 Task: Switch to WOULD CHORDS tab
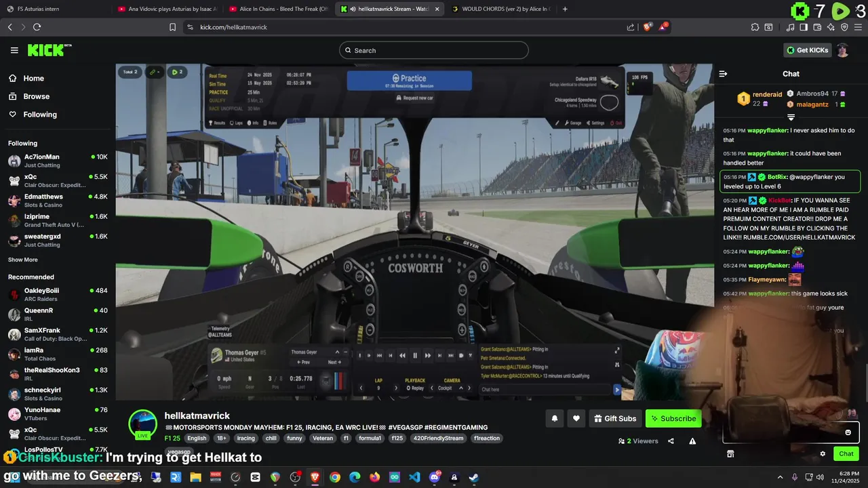500,9
